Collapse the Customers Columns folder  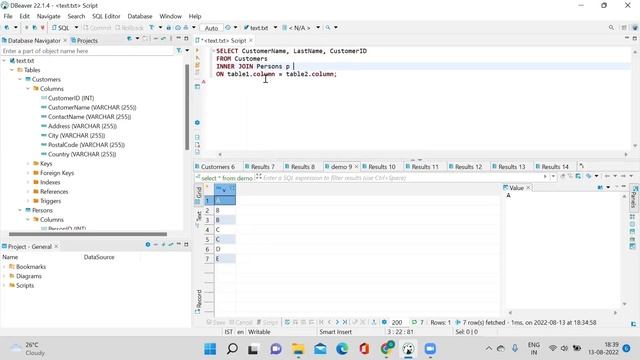[x=28, y=89]
